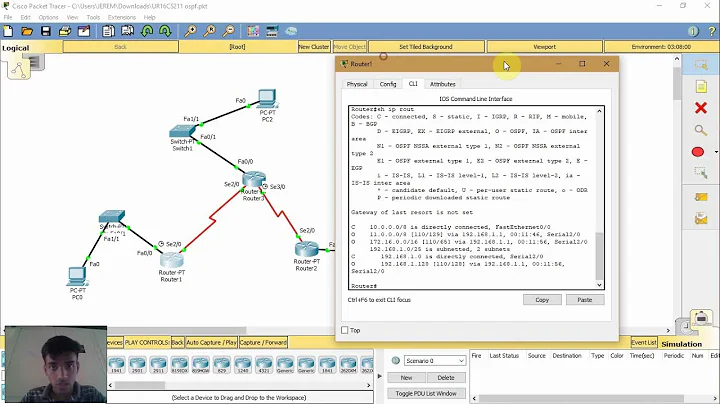This screenshot has height=404, width=720.
Task: Click the Print toolbar icon
Action: (65, 31)
